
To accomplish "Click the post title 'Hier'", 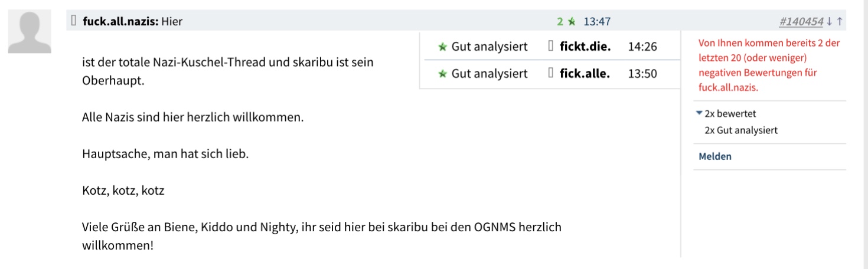I will pos(172,21).
